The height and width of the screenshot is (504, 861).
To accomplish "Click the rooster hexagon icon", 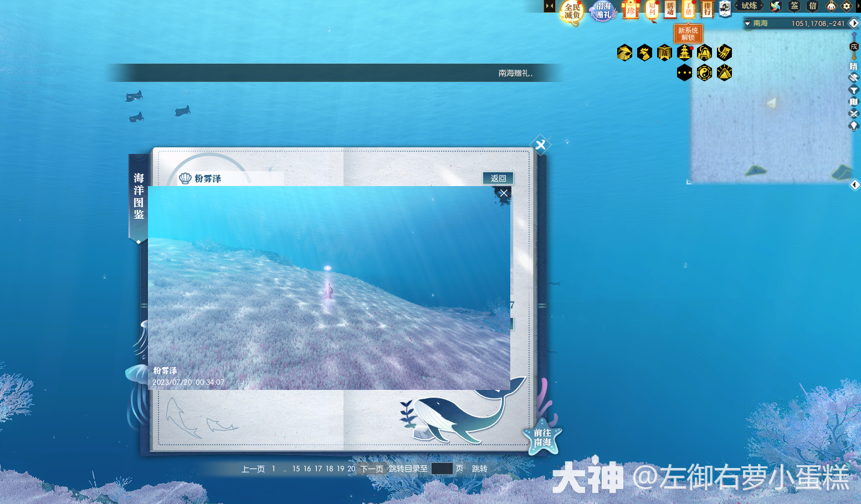I will [644, 53].
